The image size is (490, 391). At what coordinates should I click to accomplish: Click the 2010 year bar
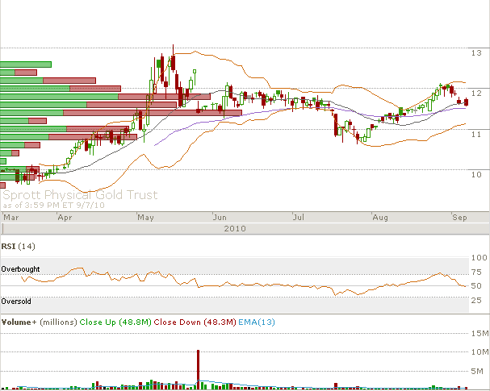click(235, 229)
